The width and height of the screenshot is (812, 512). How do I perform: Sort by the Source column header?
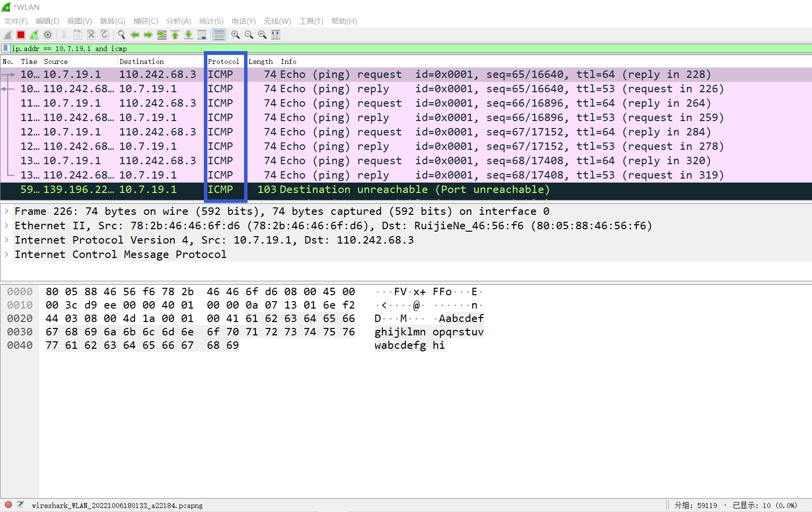(x=79, y=62)
